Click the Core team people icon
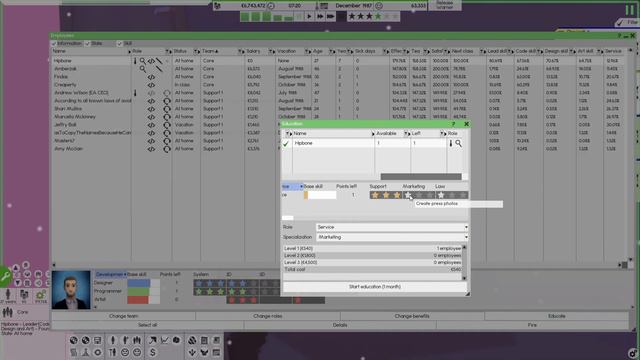This screenshot has width=640, height=360. pos(7,312)
